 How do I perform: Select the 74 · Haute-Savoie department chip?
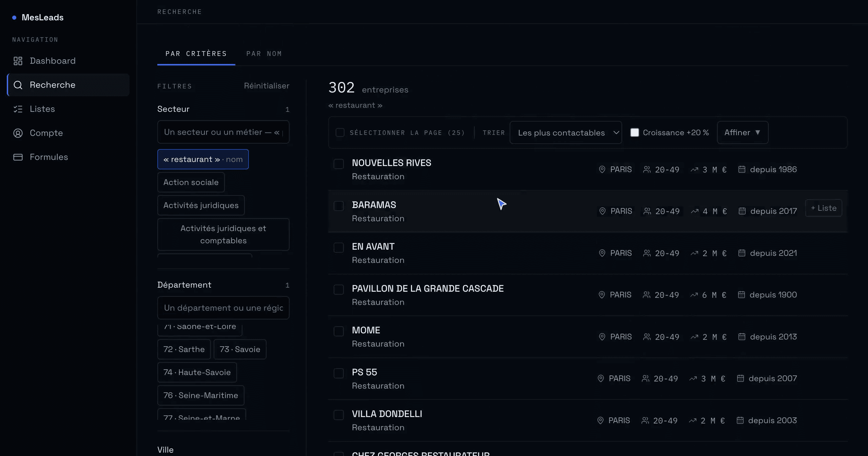click(x=197, y=372)
